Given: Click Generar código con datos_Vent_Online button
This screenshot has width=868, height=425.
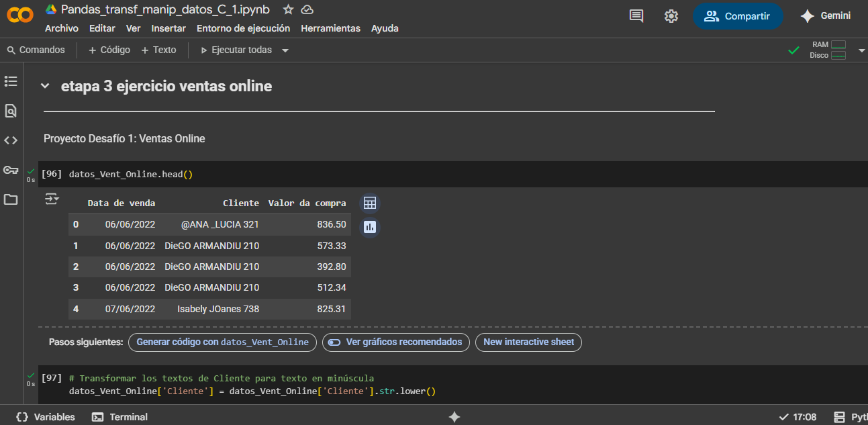Looking at the screenshot, I should (222, 342).
